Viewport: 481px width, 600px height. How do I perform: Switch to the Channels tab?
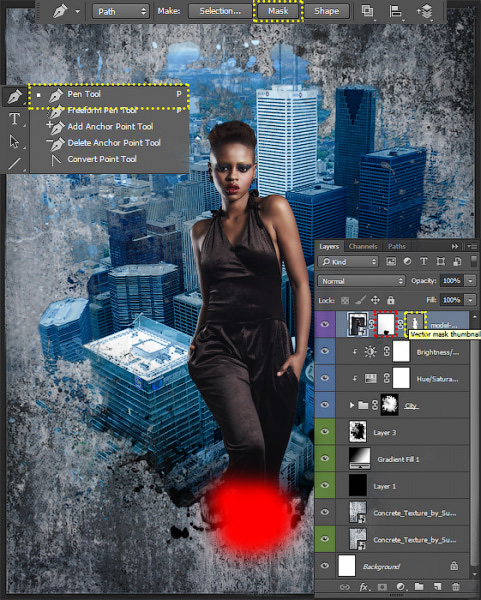[363, 246]
